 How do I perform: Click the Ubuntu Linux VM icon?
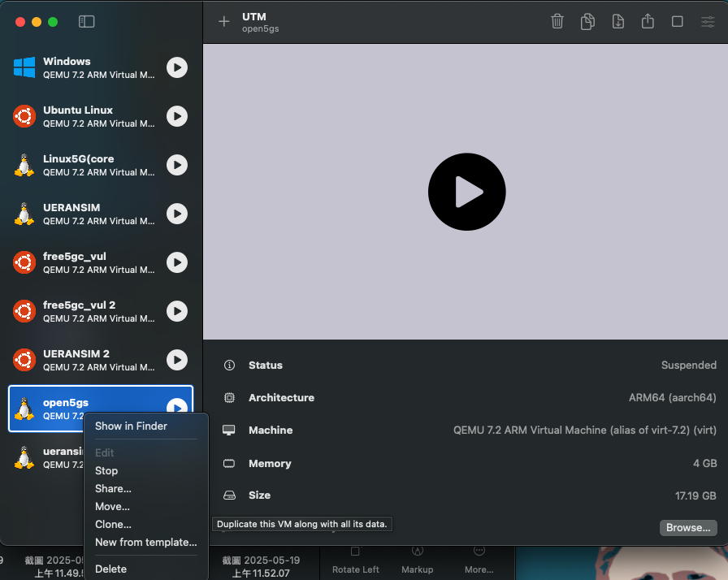pyautogui.click(x=24, y=116)
